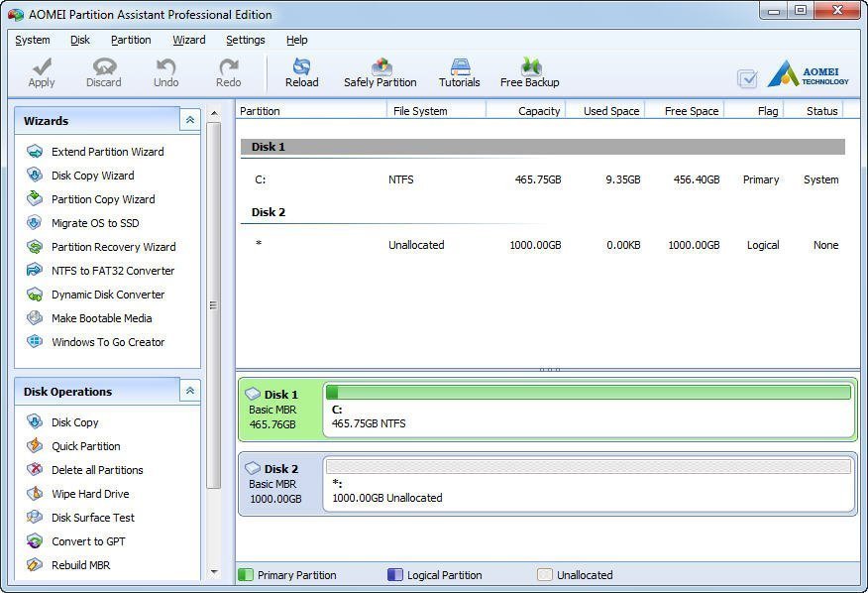Click sidebar scrollbar down arrow
Image resolution: width=868 pixels, height=593 pixels.
click(x=214, y=572)
